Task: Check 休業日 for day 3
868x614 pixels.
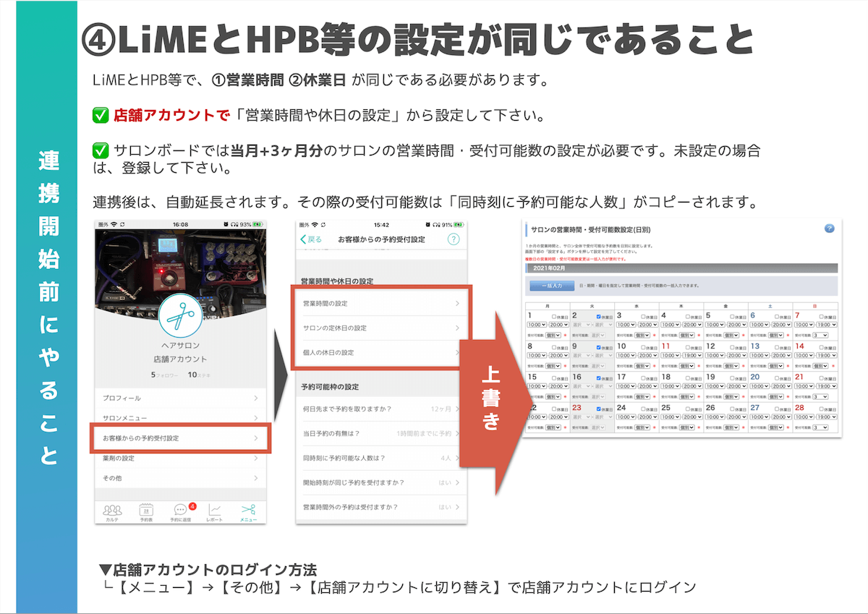Action: (x=643, y=317)
